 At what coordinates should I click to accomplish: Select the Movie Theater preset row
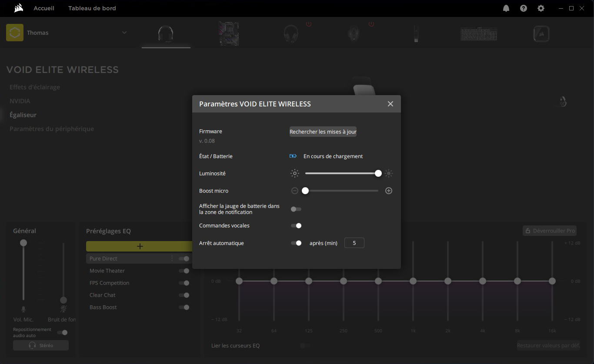point(139,271)
